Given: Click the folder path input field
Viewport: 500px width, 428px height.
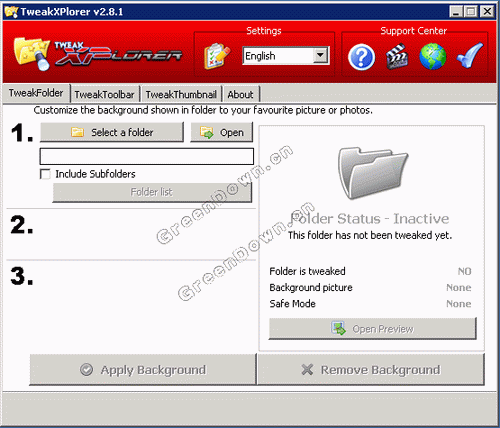Looking at the screenshot, I should click(147, 156).
